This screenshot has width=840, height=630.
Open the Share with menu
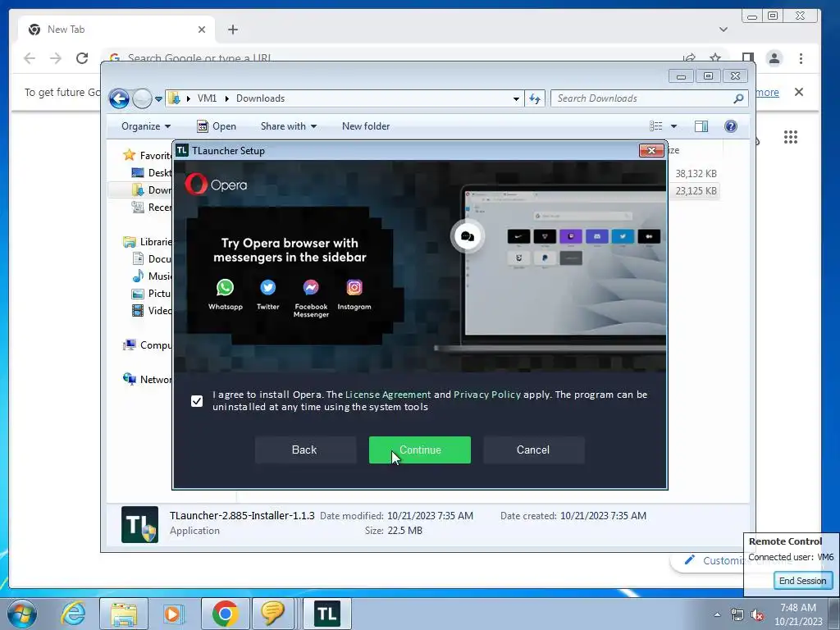click(288, 126)
